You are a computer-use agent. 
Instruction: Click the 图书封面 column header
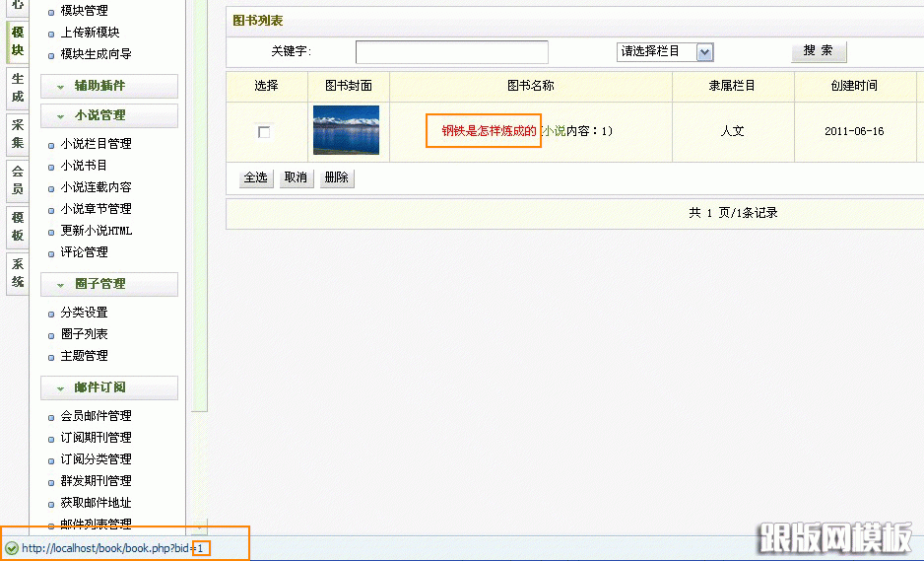click(x=349, y=86)
